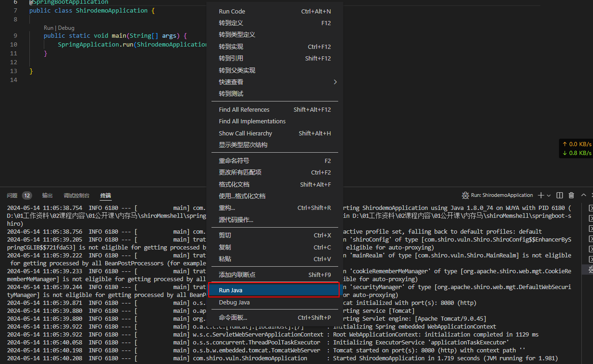Switch to the 调试控制台 panel tab
This screenshot has width=593, height=364.
pyautogui.click(x=76, y=195)
